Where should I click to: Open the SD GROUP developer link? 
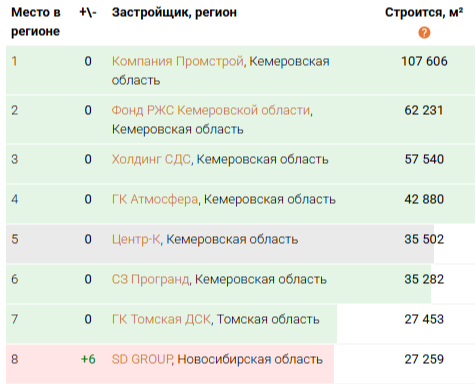pos(142,359)
